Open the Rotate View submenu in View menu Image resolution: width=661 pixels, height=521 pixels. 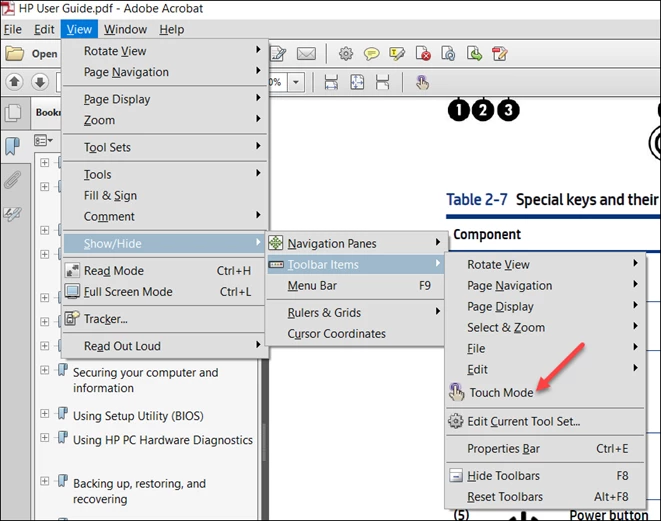[165, 51]
